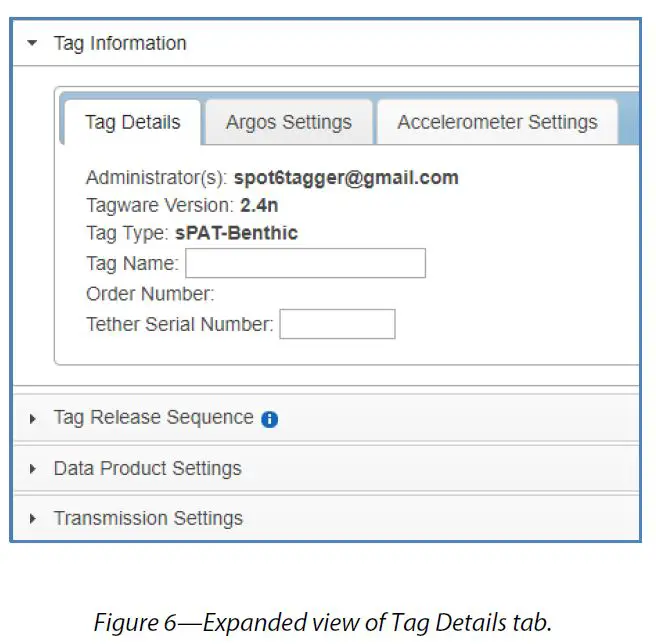Expand the Transmission Settings arrow
Screen dimensions: 656x644
[x=33, y=519]
